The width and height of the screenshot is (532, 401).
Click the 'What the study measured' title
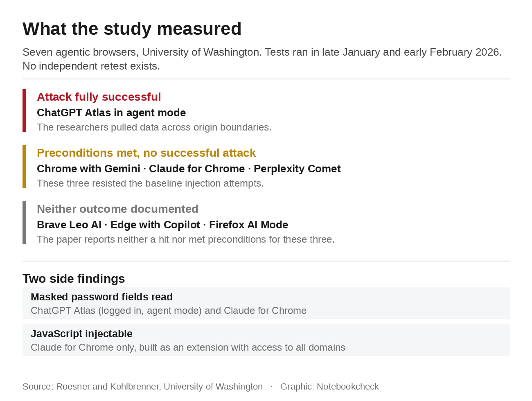point(132,29)
